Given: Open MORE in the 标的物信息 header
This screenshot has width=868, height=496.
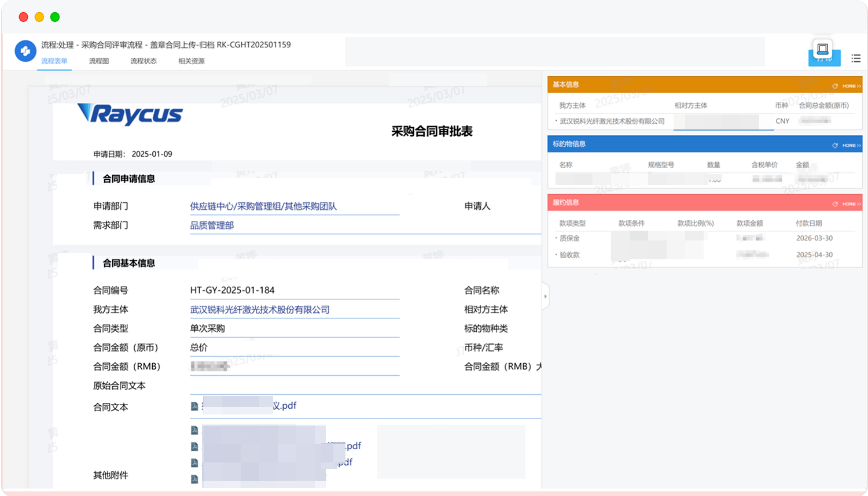Looking at the screenshot, I should (851, 146).
